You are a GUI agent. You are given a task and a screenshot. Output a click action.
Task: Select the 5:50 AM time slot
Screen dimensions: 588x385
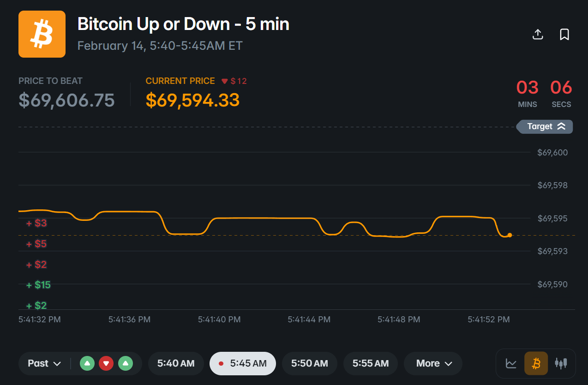pyautogui.click(x=310, y=363)
